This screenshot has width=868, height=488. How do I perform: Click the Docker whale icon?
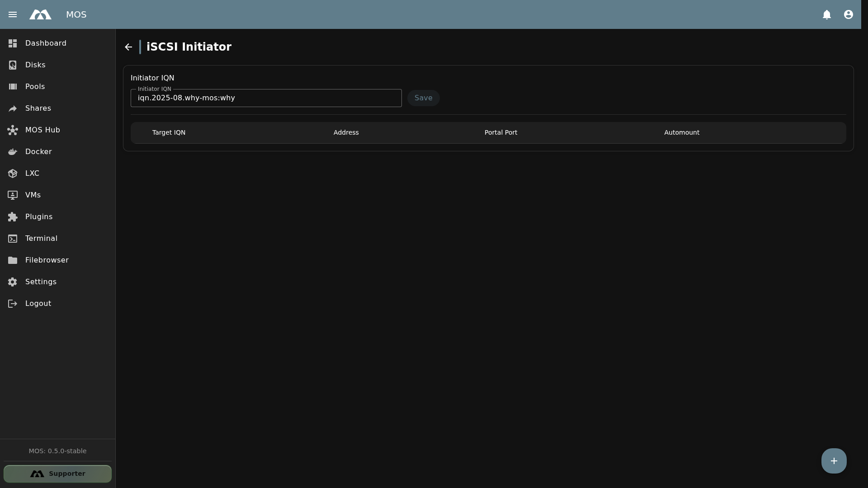(13, 152)
